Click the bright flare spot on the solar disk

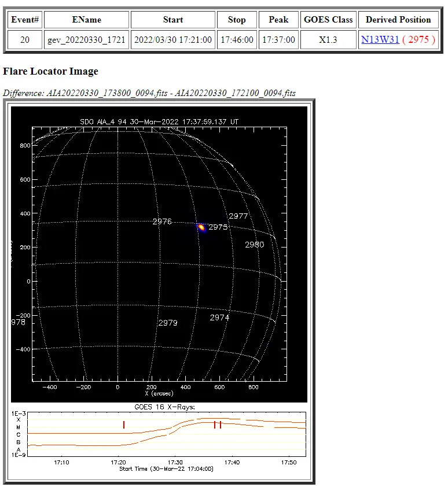(x=201, y=227)
